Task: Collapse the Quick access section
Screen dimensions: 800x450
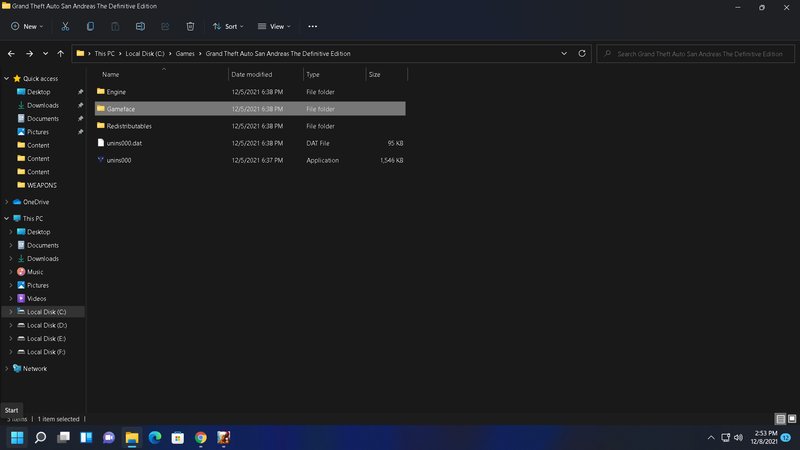Action: pyautogui.click(x=7, y=79)
